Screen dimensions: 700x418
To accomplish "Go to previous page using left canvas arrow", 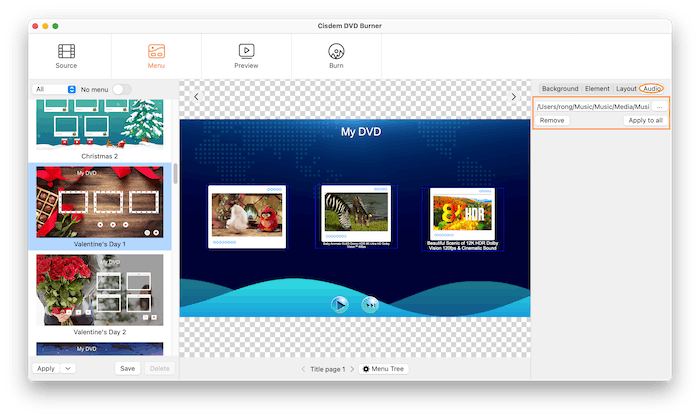I will [196, 97].
